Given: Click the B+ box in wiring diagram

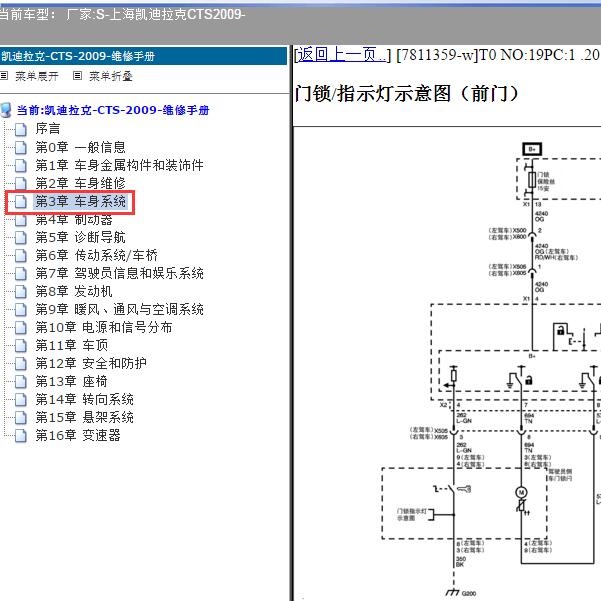Looking at the screenshot, I should (532, 149).
